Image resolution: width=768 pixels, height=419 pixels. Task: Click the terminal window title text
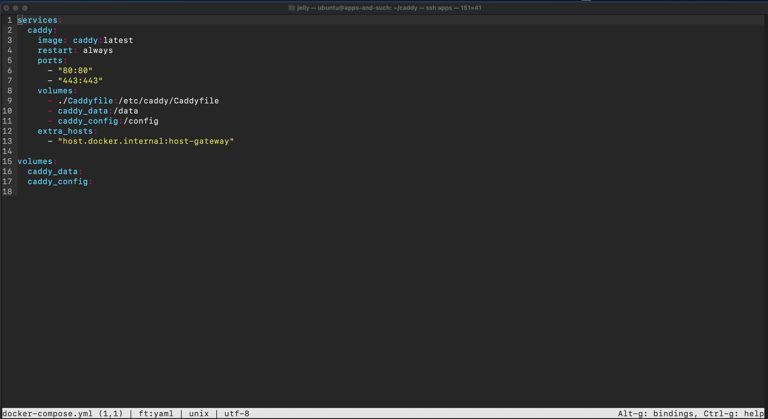click(x=389, y=8)
